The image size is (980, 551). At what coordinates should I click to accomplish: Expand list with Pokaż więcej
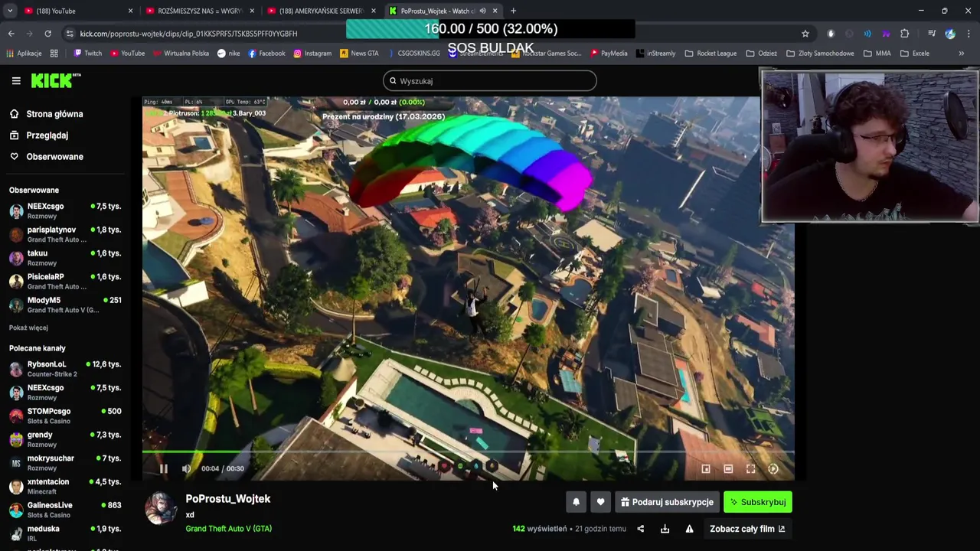pyautogui.click(x=28, y=328)
